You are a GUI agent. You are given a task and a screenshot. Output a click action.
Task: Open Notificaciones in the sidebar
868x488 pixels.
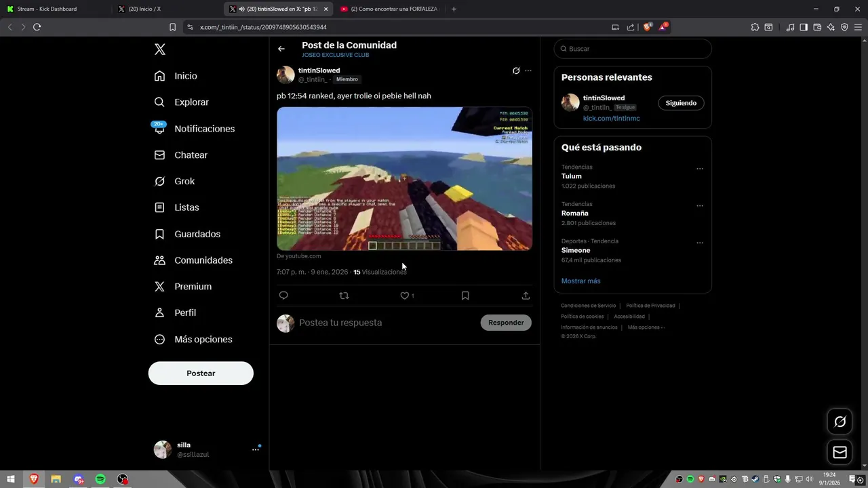(194, 129)
